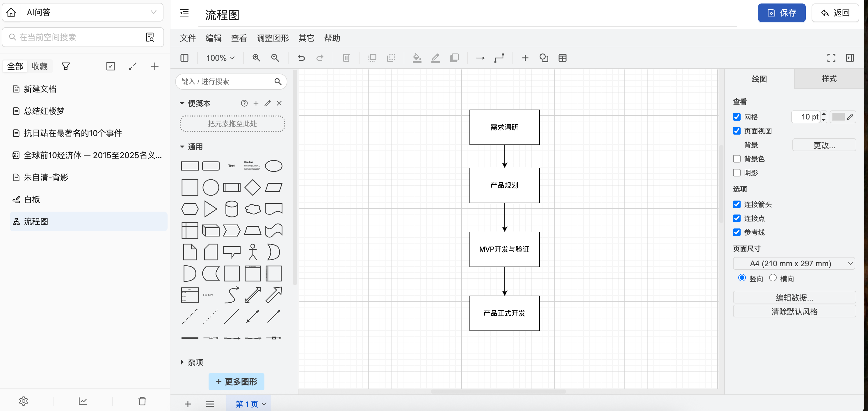Open the A4 page size dropdown
This screenshot has height=411, width=868.
click(x=794, y=263)
